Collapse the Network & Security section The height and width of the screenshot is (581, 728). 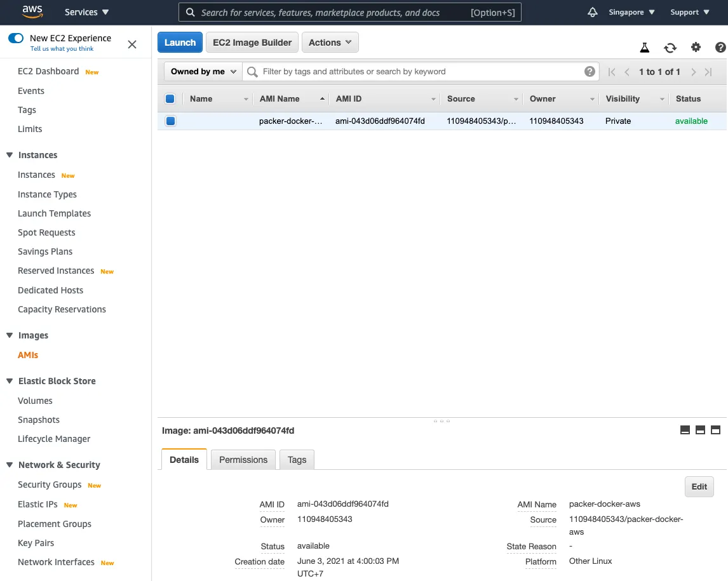tap(10, 465)
